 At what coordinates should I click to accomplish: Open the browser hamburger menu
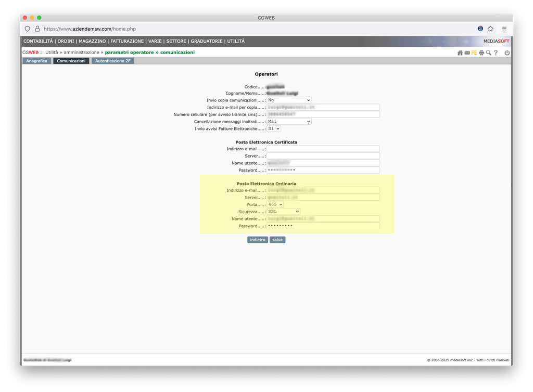point(504,29)
